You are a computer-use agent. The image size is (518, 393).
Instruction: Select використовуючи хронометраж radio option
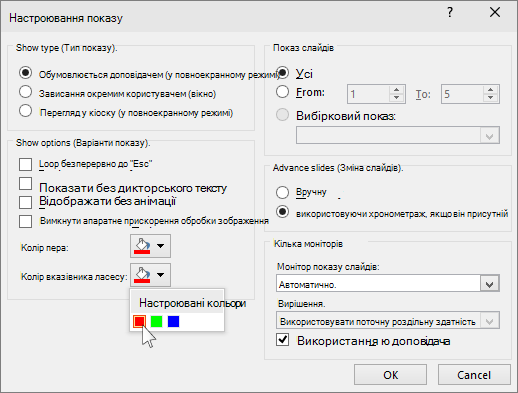[282, 212]
